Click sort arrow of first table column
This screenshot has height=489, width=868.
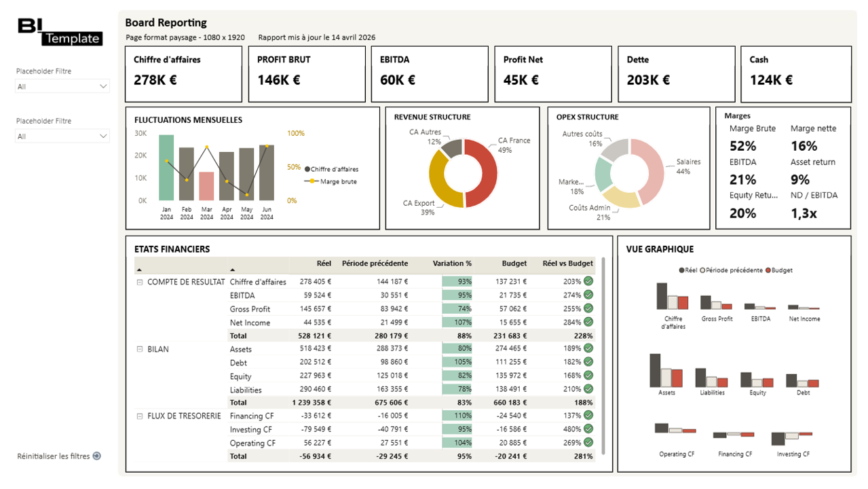(x=139, y=270)
